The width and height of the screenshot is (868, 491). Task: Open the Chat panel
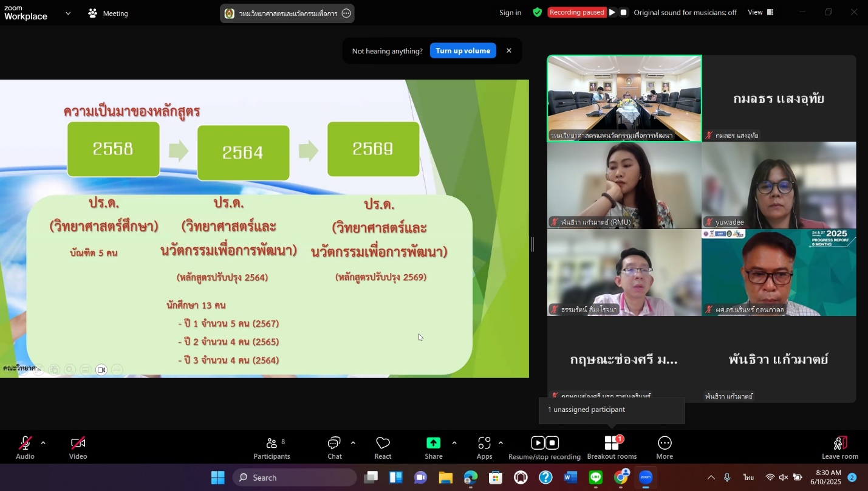pos(334,447)
